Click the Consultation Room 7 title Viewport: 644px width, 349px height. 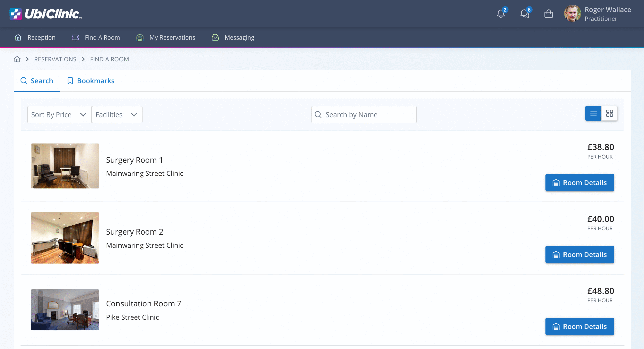point(144,303)
